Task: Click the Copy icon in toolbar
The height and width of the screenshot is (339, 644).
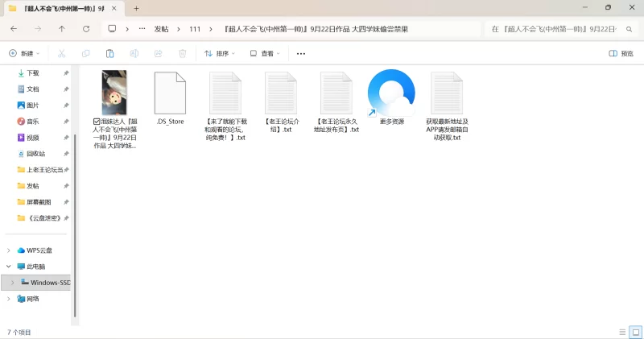Action: coord(85,53)
